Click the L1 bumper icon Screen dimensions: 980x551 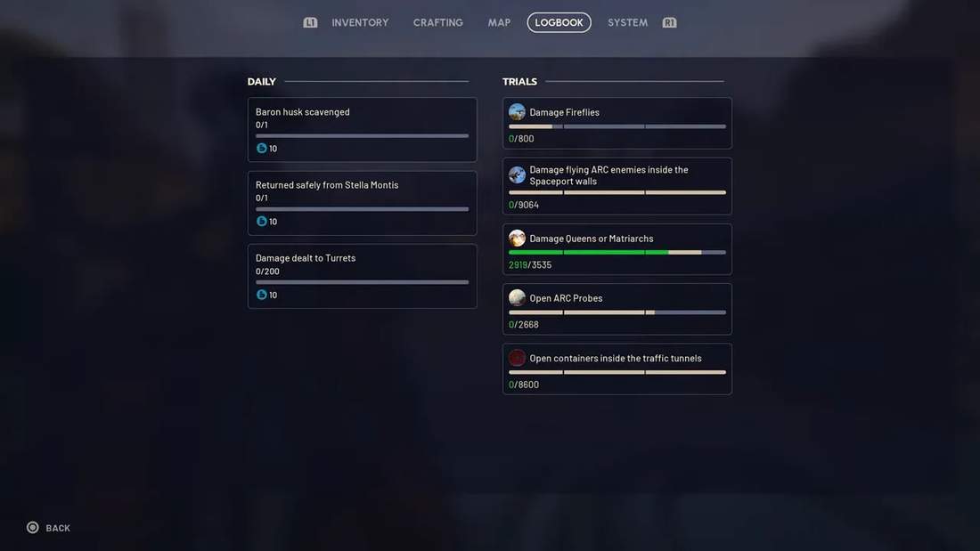click(x=310, y=22)
